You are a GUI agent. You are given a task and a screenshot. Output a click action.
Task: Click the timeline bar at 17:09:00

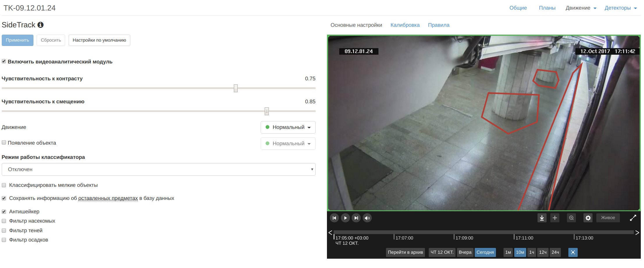coord(454,232)
